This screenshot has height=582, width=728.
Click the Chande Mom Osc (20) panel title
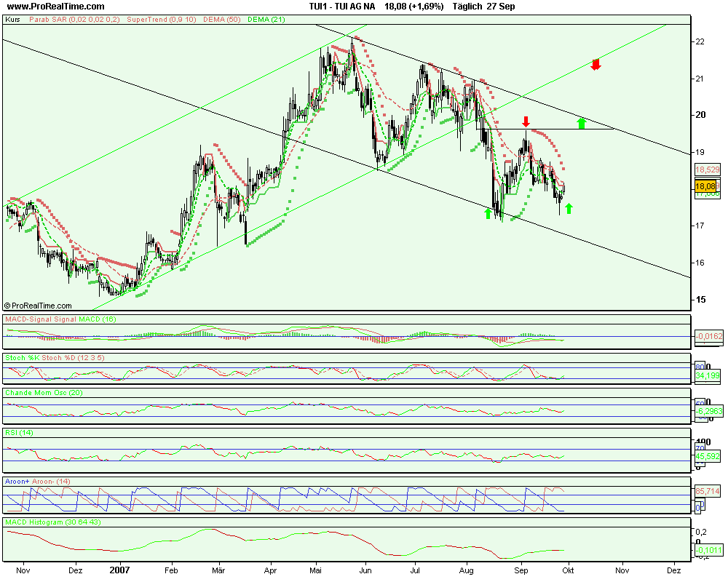click(44, 393)
